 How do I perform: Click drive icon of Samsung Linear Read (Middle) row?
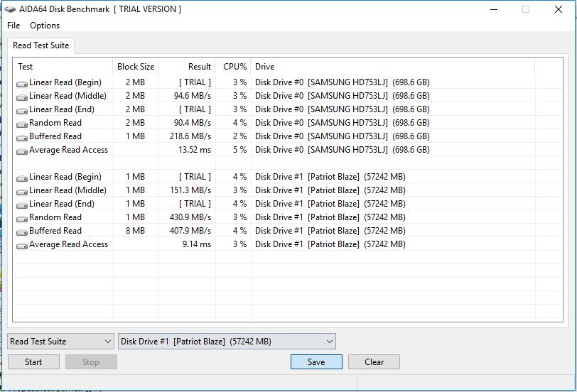point(22,97)
